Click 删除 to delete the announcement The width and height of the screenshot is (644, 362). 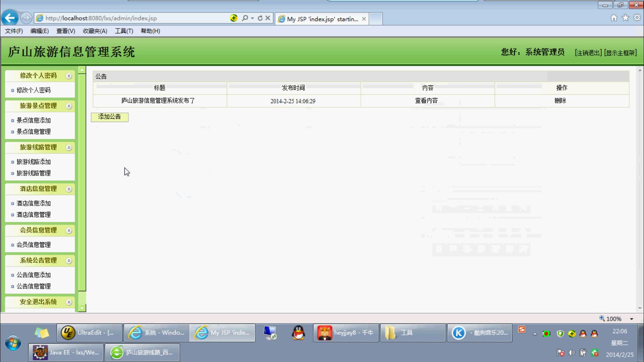click(x=560, y=101)
